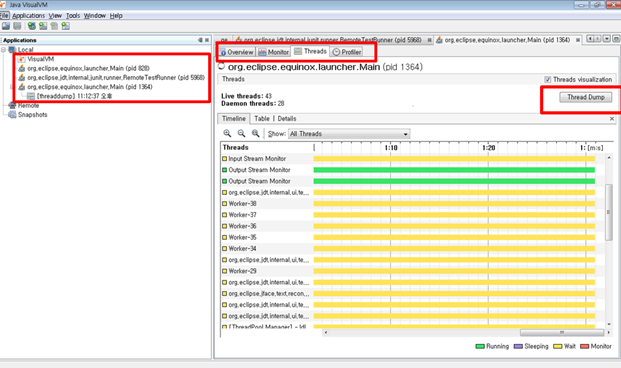Switch to the Overview tab
Screen dimensions: 621x368
[x=236, y=52]
